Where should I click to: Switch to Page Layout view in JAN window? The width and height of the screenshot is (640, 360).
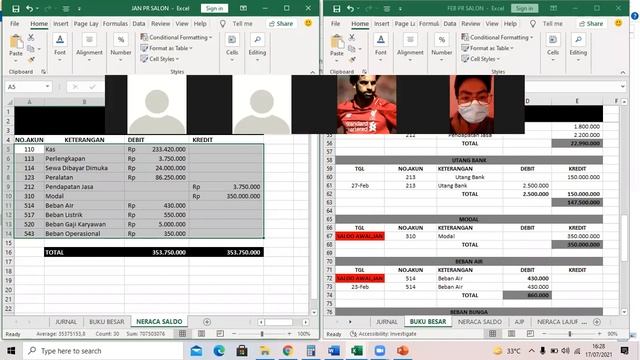coord(201,334)
